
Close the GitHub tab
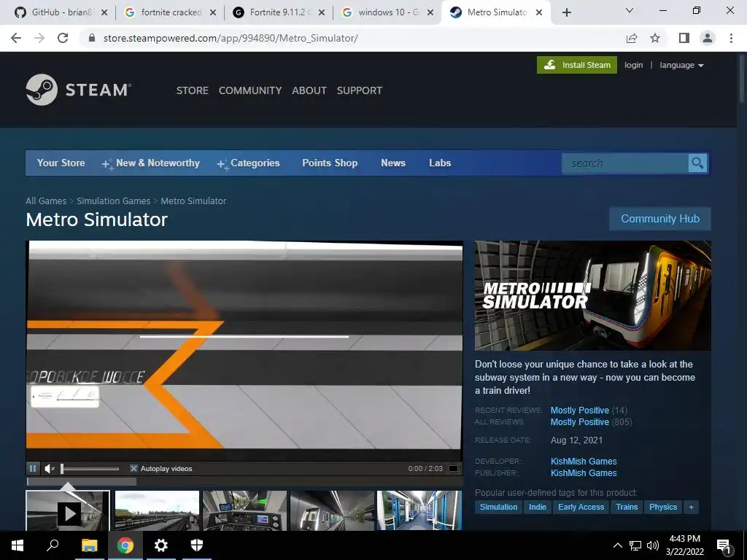point(104,12)
